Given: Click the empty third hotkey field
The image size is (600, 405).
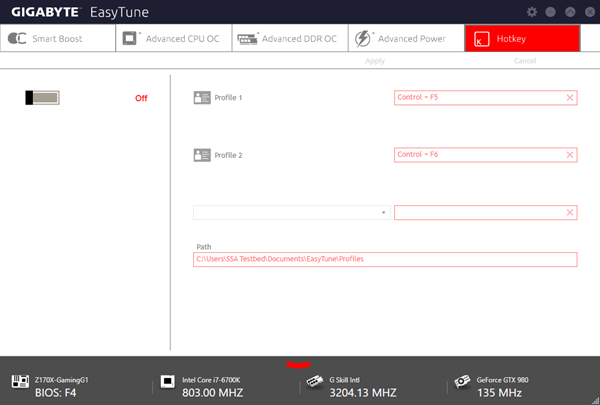Looking at the screenshot, I should 486,212.
